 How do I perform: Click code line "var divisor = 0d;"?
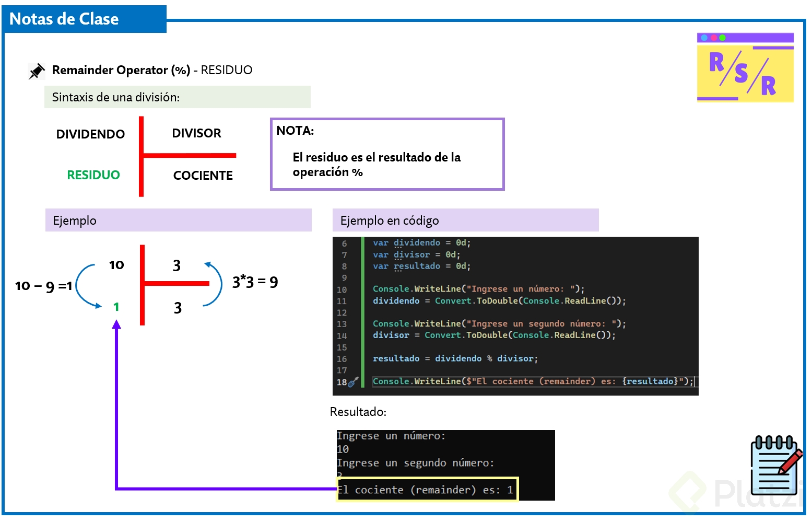pyautogui.click(x=416, y=255)
